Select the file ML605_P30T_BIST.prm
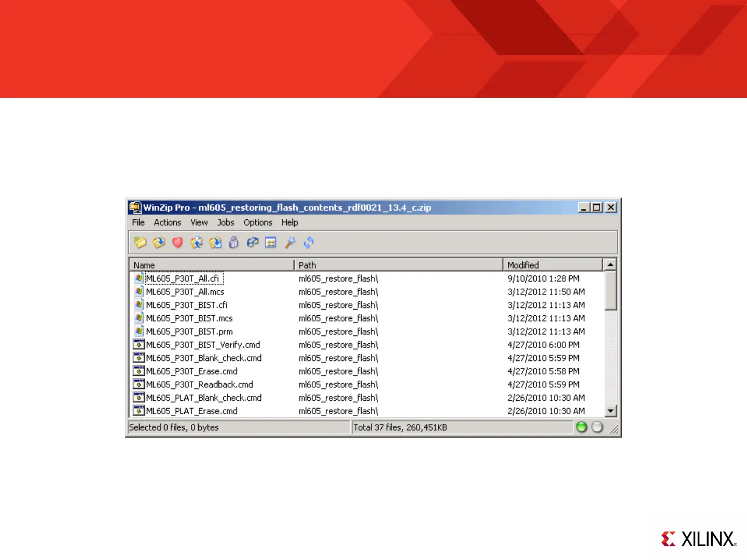747x560 pixels. tap(189, 331)
